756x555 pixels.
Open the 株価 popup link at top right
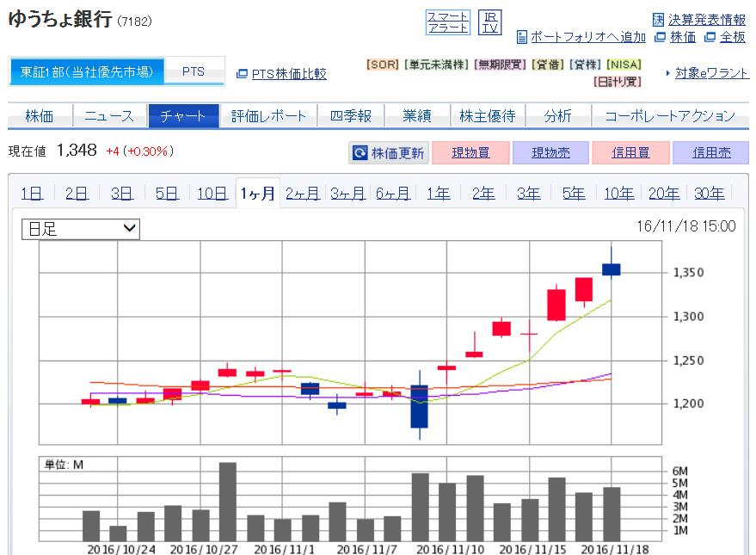683,37
